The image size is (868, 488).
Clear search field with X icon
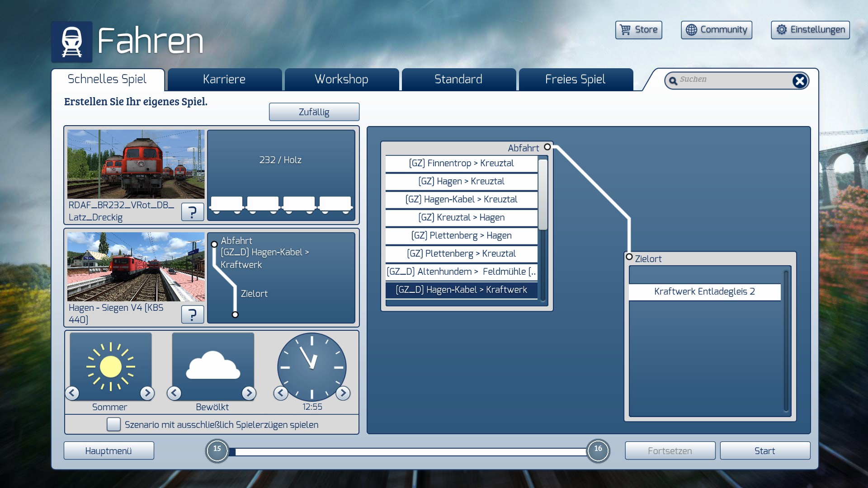pos(799,81)
